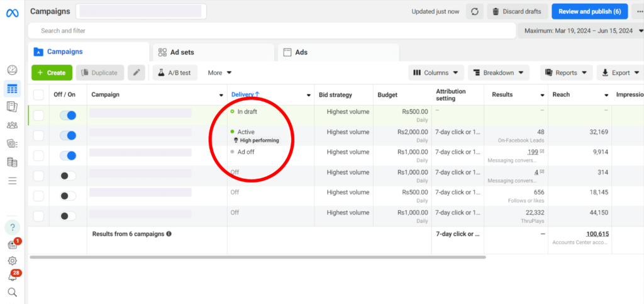
Task: Click the Review and publish (6) button
Action: (589, 11)
